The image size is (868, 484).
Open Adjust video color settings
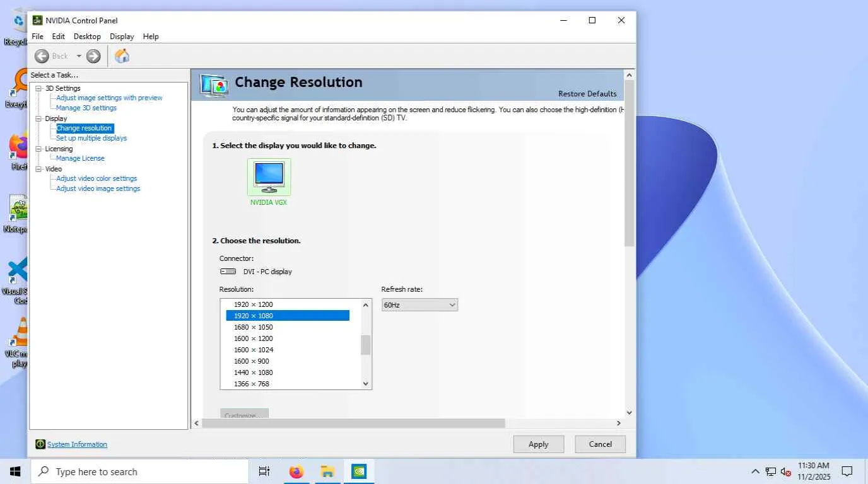point(97,178)
